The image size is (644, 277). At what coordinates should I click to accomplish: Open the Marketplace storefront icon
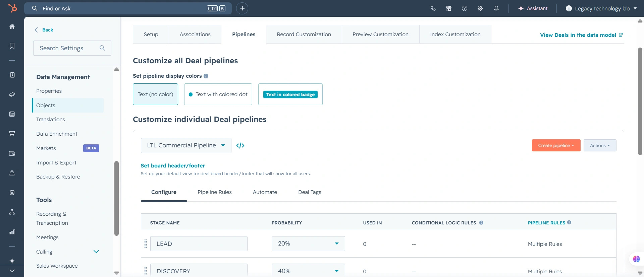[449, 8]
